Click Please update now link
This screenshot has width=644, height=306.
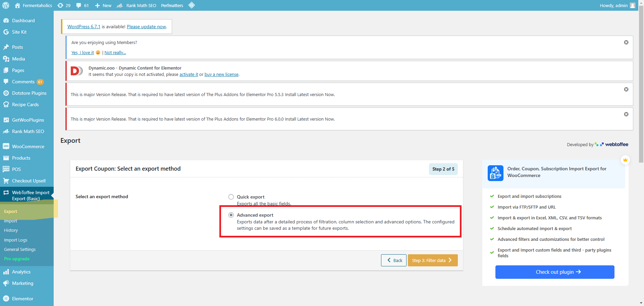(146, 27)
